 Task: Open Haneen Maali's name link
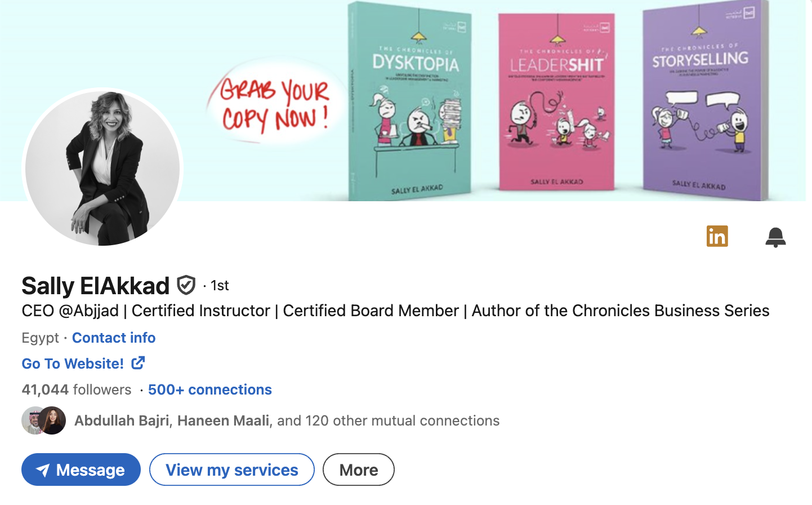(223, 420)
